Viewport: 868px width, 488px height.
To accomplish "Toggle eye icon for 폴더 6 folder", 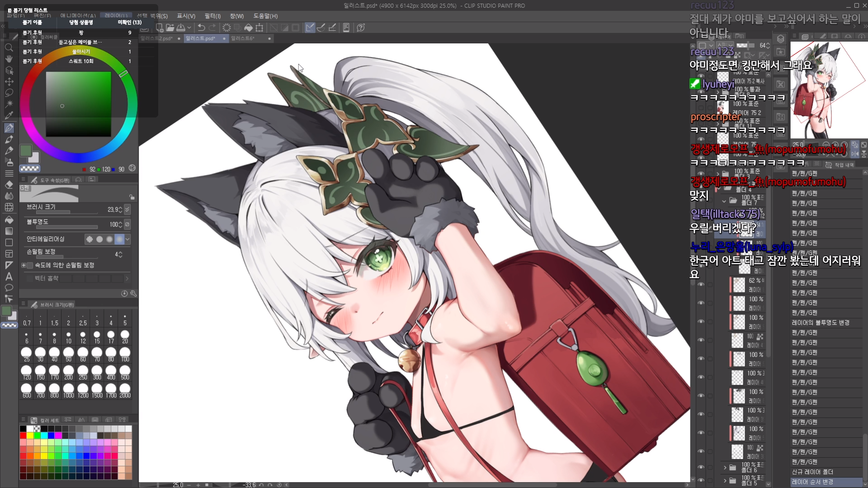I will (x=701, y=467).
